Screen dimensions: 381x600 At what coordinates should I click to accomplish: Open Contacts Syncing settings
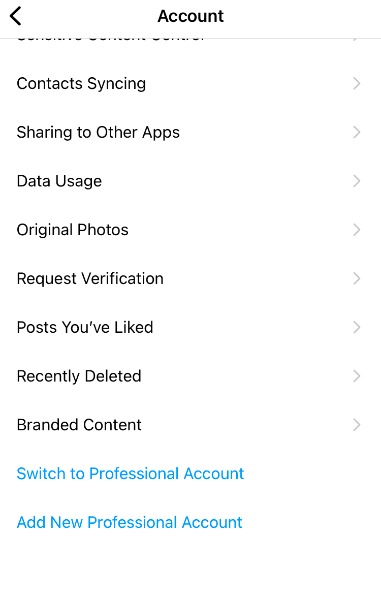190,83
